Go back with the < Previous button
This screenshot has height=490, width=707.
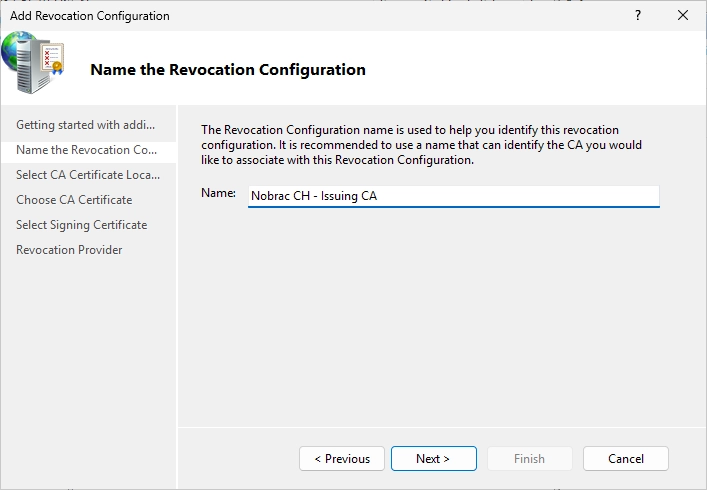[x=342, y=458]
